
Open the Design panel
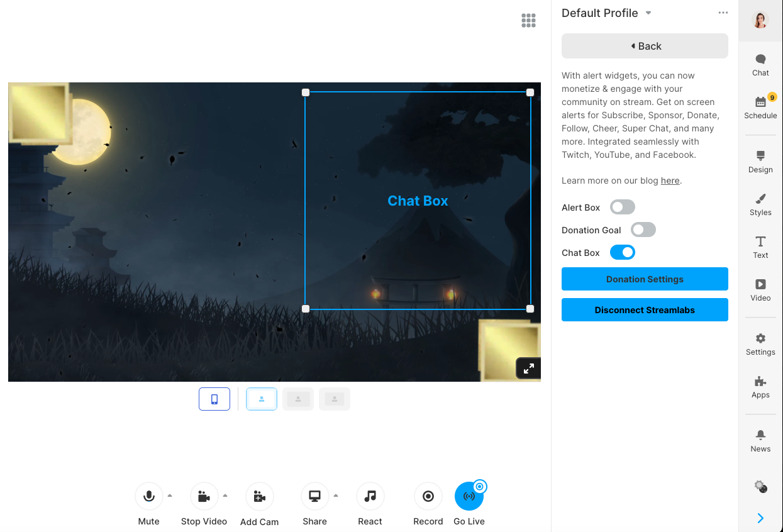760,162
